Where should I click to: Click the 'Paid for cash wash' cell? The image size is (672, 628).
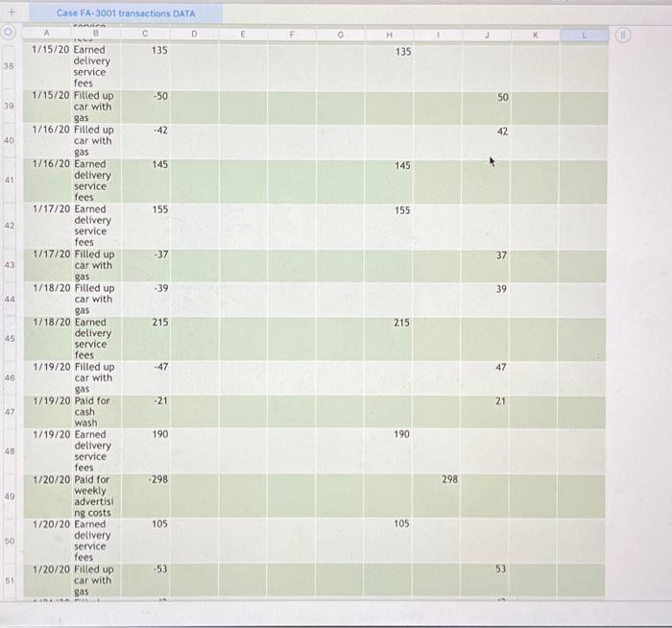96,412
